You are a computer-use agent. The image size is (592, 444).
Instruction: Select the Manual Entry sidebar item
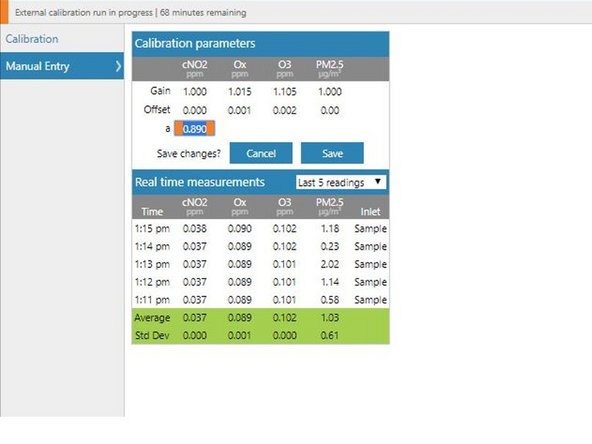62,66
